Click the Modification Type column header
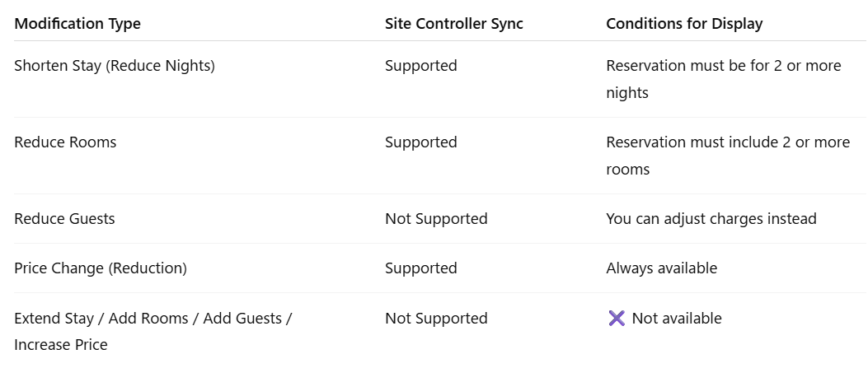The width and height of the screenshot is (868, 368). click(x=77, y=24)
